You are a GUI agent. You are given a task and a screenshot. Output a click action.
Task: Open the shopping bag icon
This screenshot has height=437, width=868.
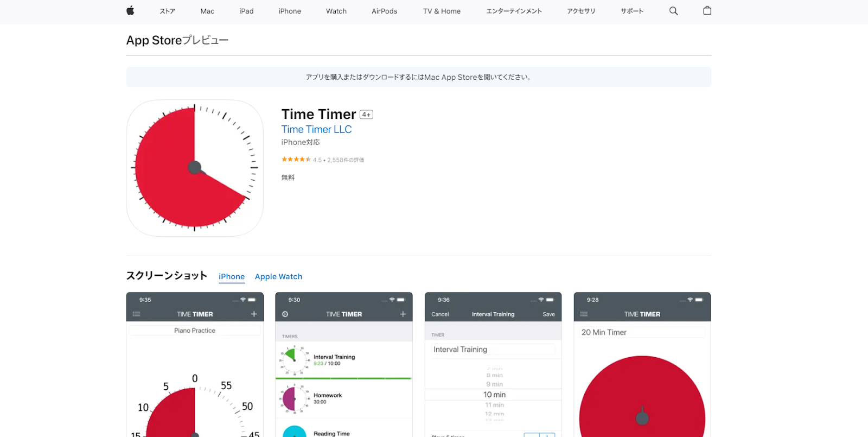click(x=707, y=11)
